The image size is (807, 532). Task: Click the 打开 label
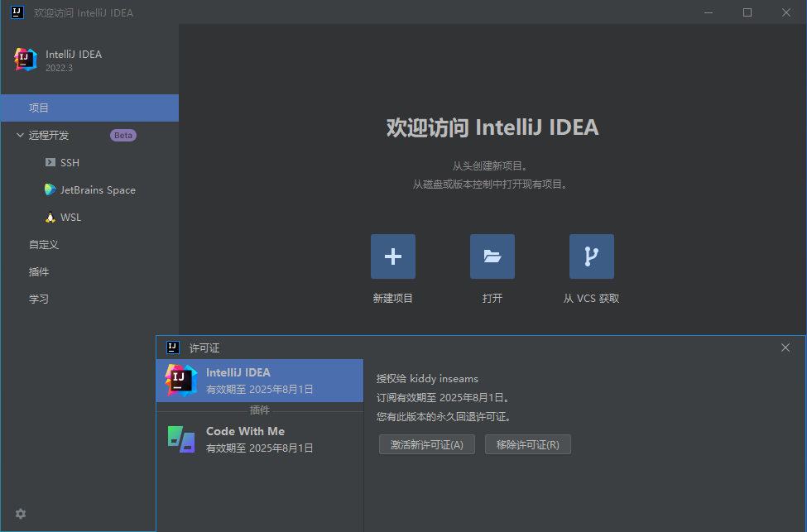click(492, 299)
